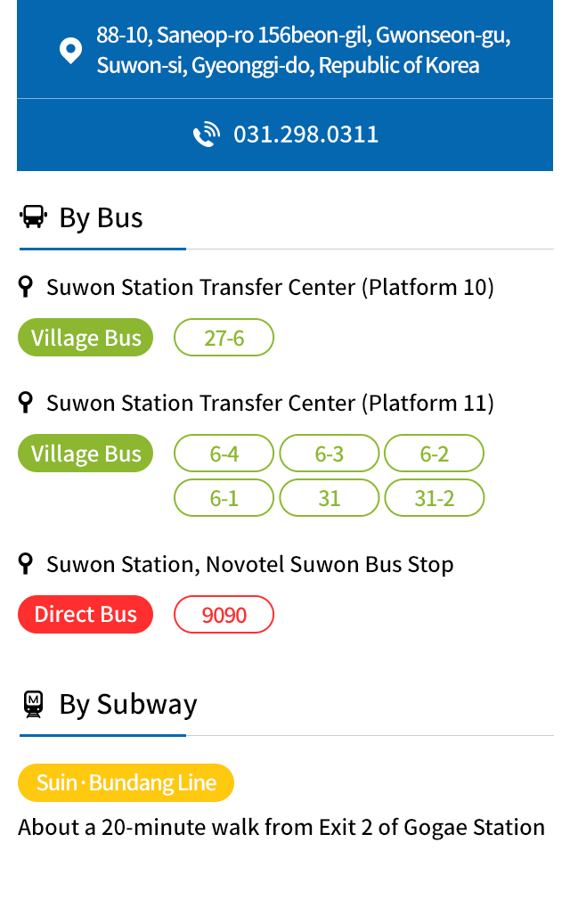Tap the phone call icon
The height and width of the screenshot is (924, 570).
(207, 135)
